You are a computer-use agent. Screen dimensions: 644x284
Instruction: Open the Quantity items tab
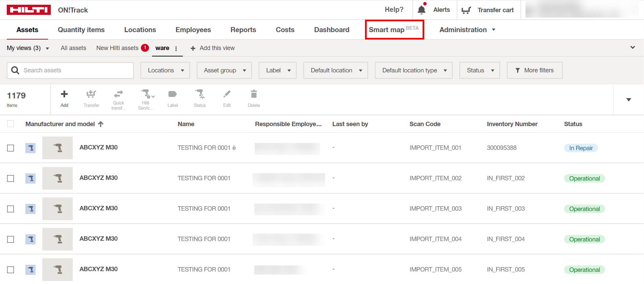click(81, 30)
